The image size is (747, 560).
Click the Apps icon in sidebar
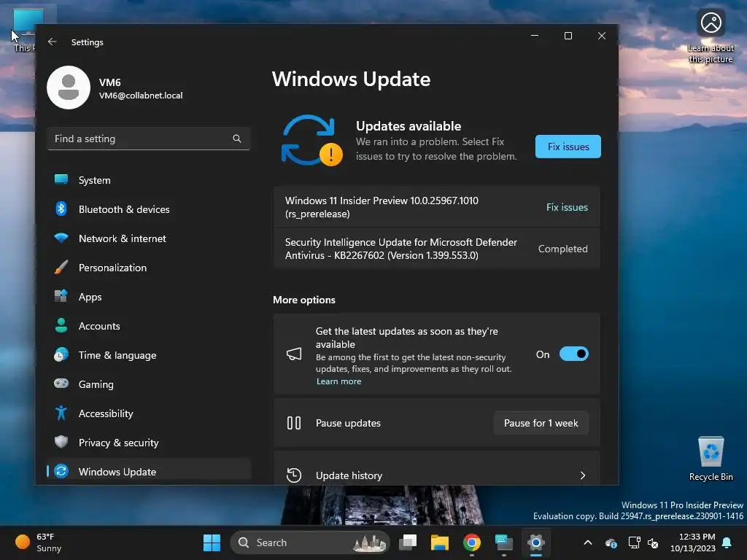pyautogui.click(x=61, y=296)
